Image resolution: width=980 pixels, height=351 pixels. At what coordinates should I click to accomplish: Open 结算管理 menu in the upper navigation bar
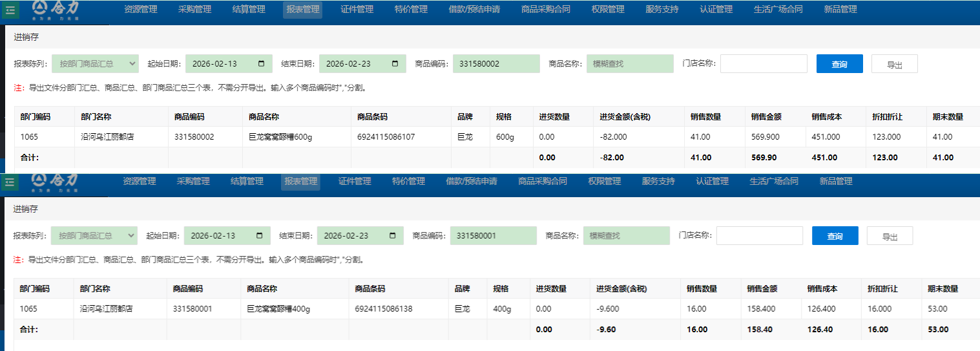pyautogui.click(x=249, y=10)
